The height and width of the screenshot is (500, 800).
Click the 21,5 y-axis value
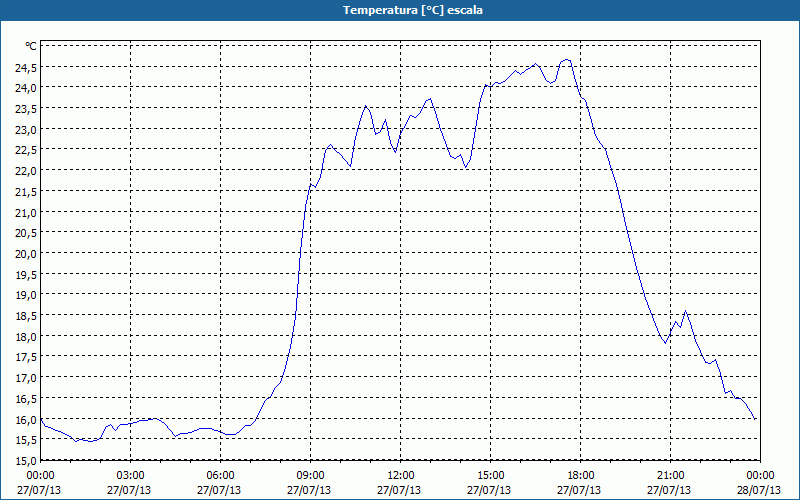(x=26, y=192)
